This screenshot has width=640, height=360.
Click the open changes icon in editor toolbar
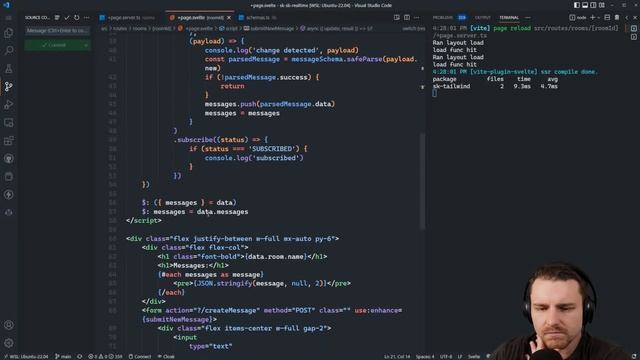click(397, 18)
